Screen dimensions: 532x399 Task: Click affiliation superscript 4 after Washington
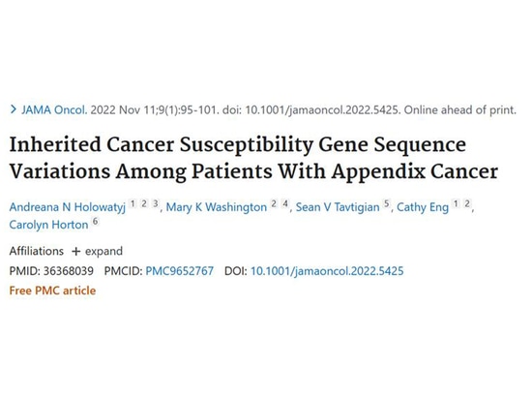(x=285, y=203)
